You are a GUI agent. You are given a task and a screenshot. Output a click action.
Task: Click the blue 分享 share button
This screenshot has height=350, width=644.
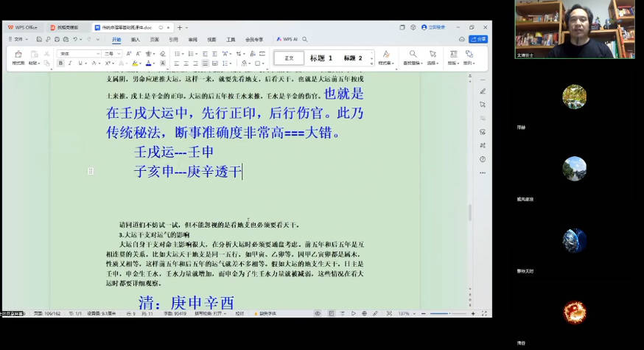click(x=478, y=39)
